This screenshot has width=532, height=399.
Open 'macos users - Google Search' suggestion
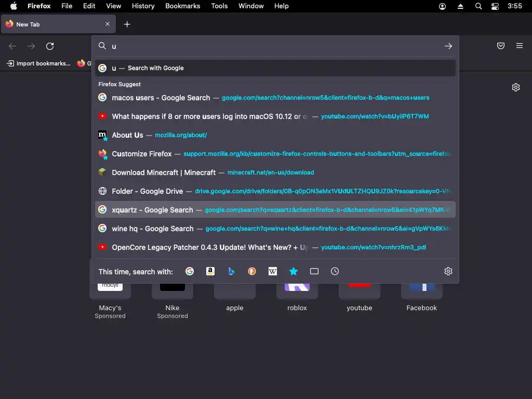pyautogui.click(x=275, y=98)
